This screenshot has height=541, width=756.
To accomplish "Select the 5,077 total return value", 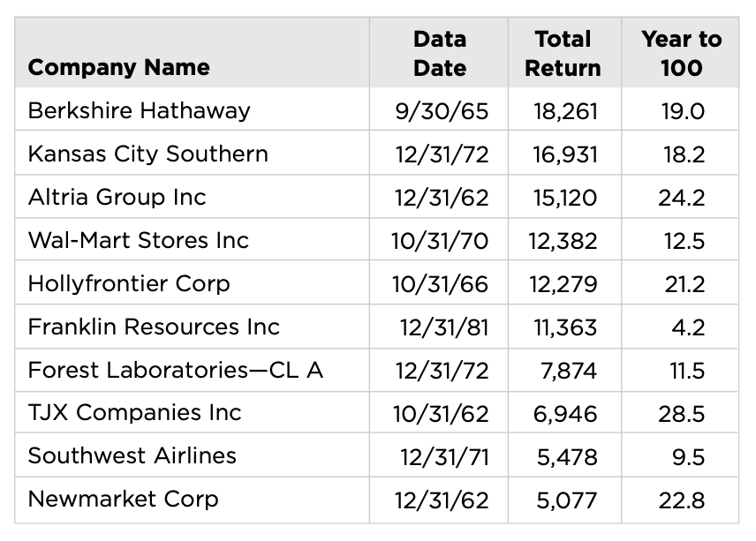I will pyautogui.click(x=567, y=500).
